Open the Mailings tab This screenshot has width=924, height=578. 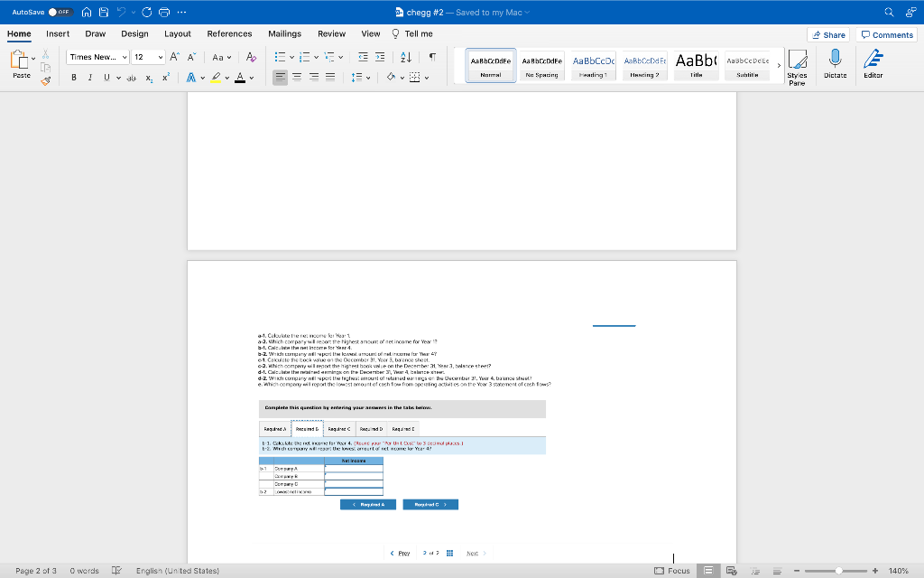[x=284, y=33]
